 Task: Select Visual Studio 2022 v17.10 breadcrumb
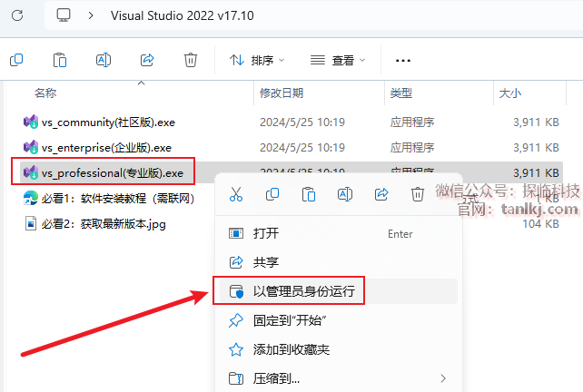(183, 15)
